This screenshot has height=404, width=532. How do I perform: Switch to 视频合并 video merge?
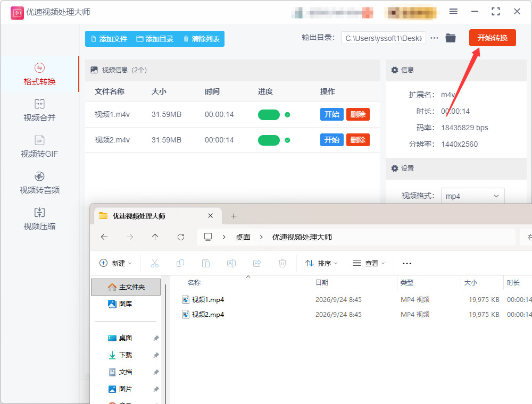pyautogui.click(x=39, y=111)
